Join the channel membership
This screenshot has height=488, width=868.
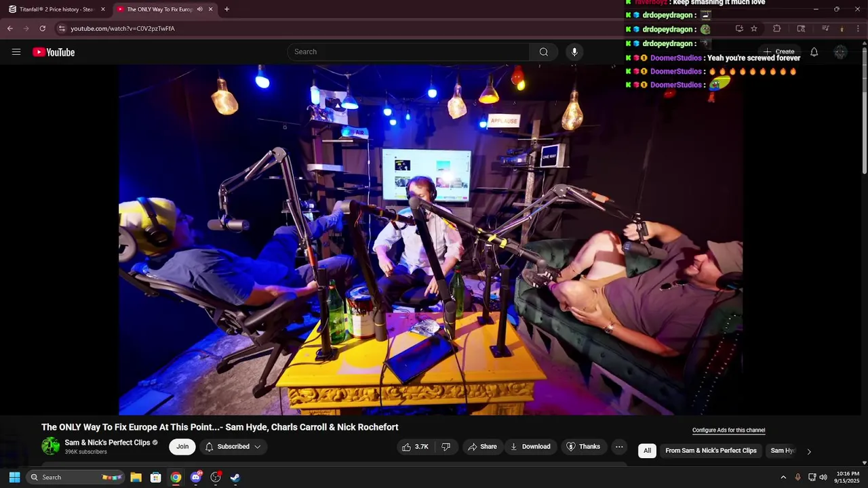click(x=182, y=447)
